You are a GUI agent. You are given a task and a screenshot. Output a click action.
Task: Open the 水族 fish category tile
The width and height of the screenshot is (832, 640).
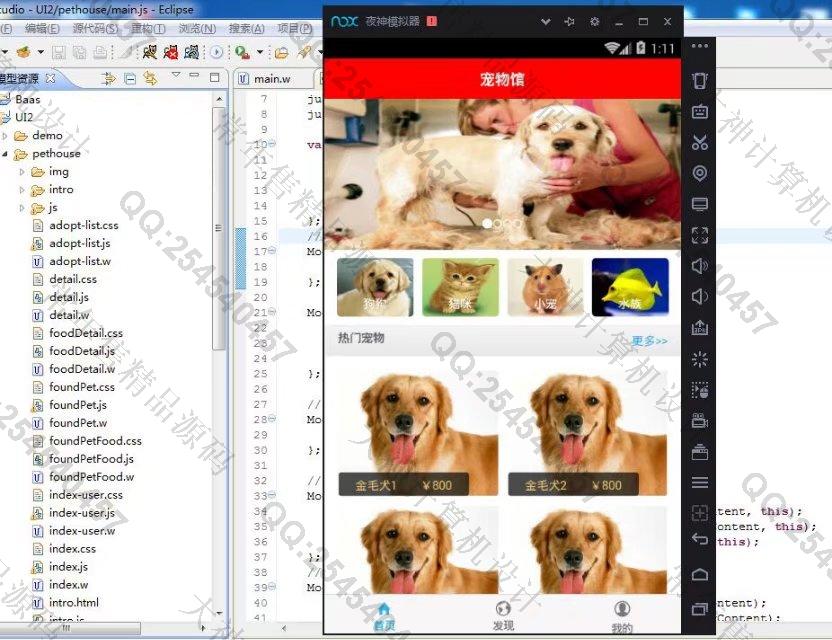pos(630,287)
